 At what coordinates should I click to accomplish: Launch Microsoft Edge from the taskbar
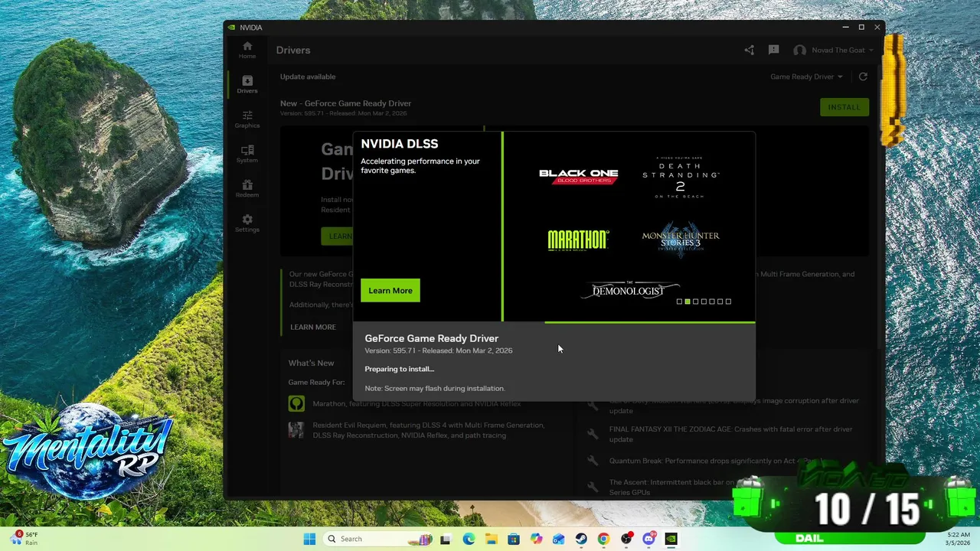click(468, 539)
